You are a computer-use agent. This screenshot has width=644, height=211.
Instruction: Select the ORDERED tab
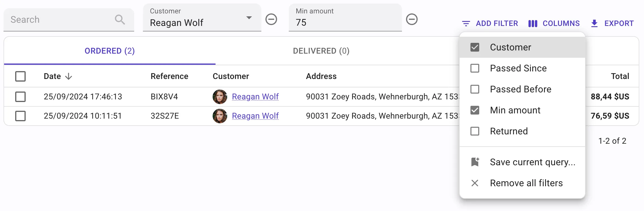coord(110,51)
